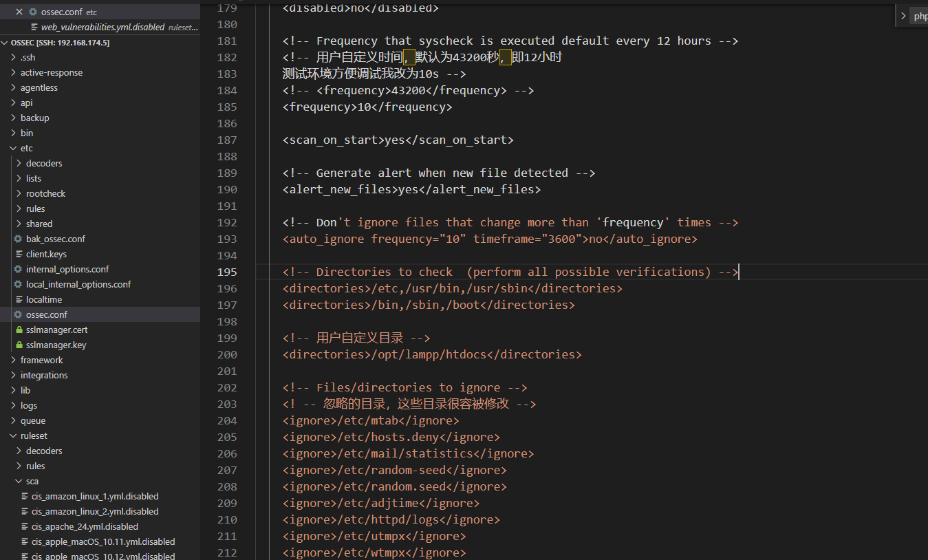Image resolution: width=928 pixels, height=560 pixels.
Task: Click gear icon of ossec.conf in etc folder
Action: click(19, 314)
